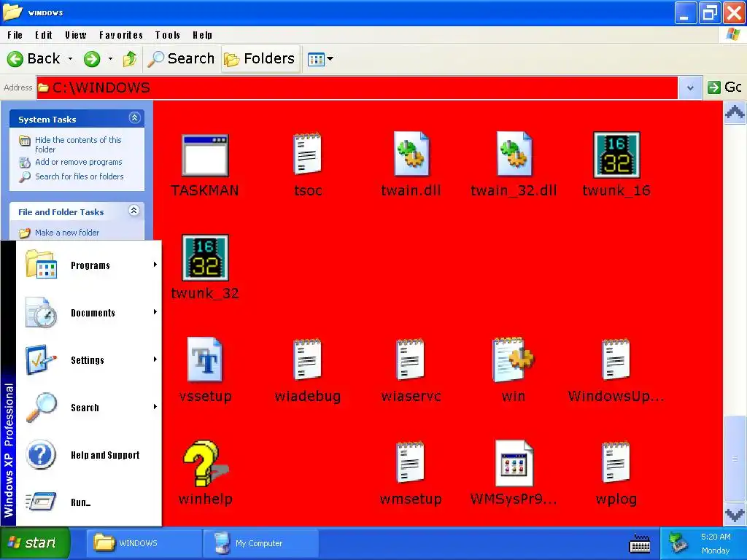Expand the Settings submenu in Start menu
Image resolution: width=747 pixels, height=560 pixels.
click(x=89, y=360)
